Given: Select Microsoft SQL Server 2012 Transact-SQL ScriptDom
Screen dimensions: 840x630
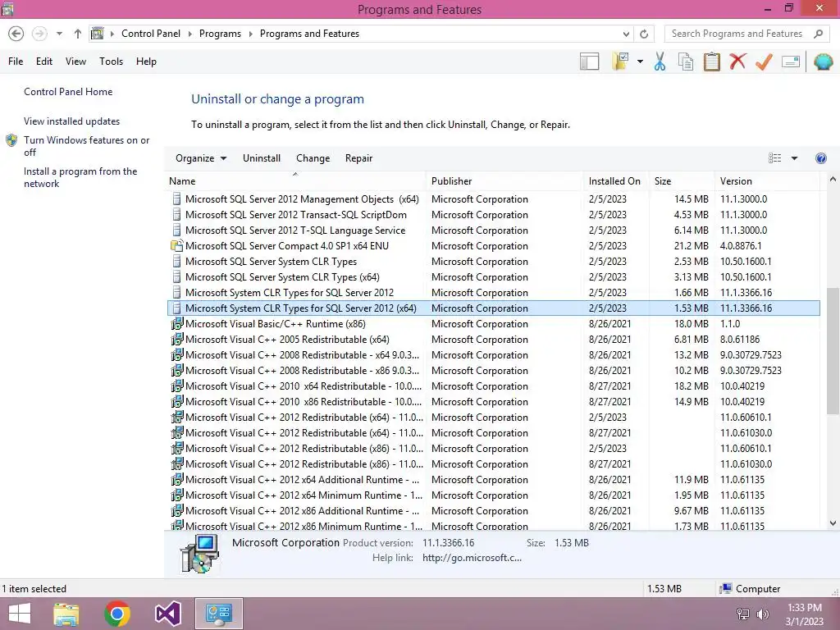Looking at the screenshot, I should (x=493, y=215).
